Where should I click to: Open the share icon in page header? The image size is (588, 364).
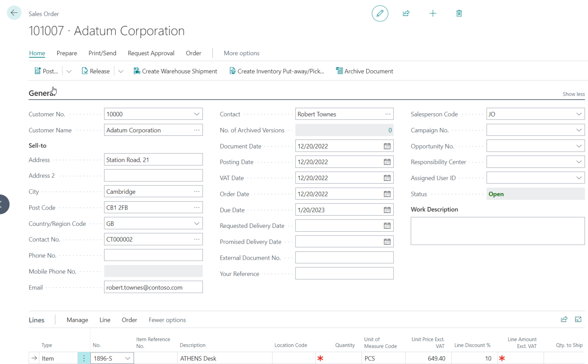point(406,13)
